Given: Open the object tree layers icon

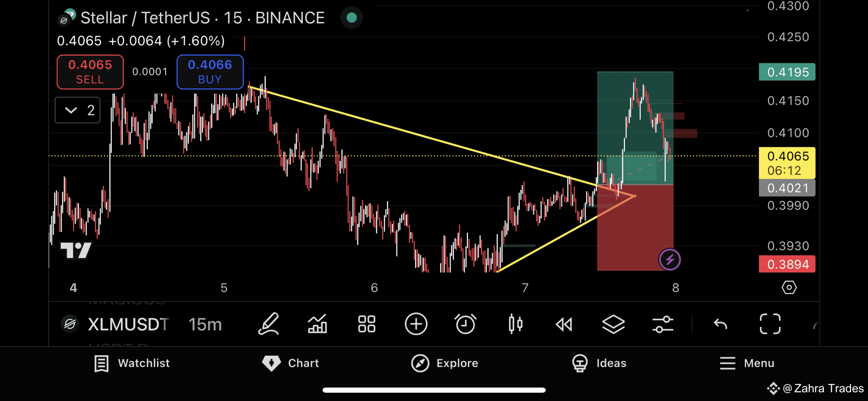Looking at the screenshot, I should [613, 324].
